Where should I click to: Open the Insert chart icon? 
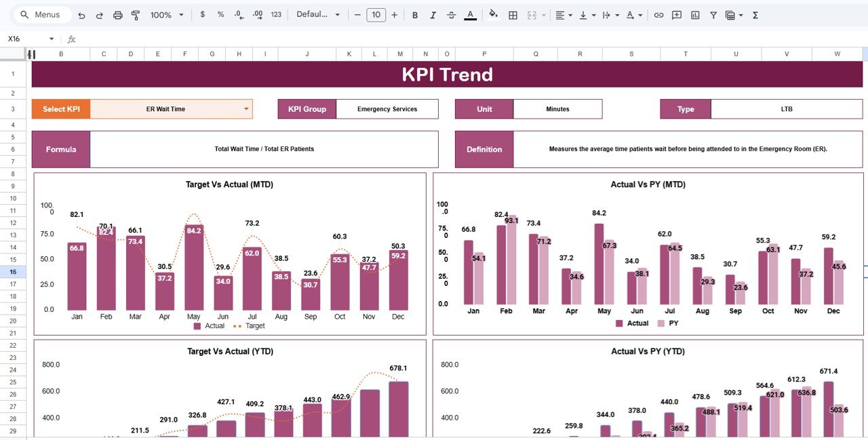pyautogui.click(x=694, y=14)
